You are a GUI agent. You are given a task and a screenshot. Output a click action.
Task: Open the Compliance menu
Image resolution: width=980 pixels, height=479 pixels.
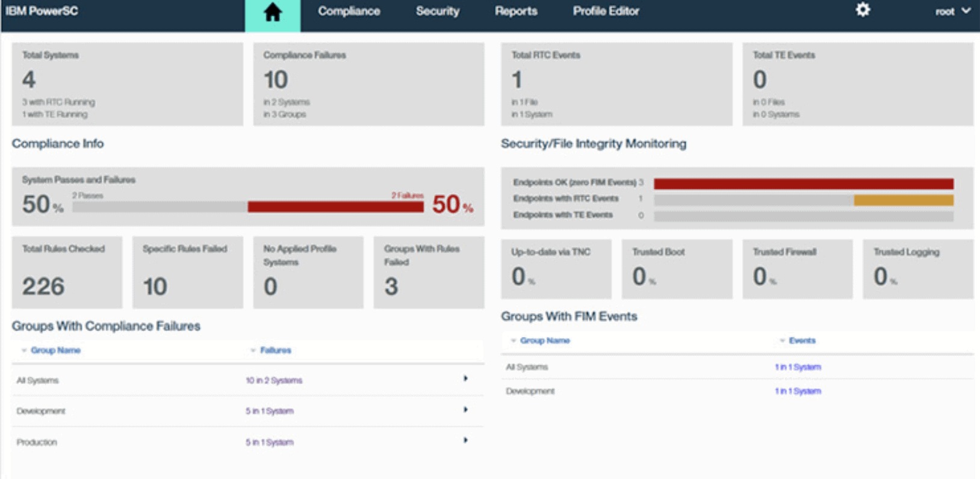(x=349, y=11)
